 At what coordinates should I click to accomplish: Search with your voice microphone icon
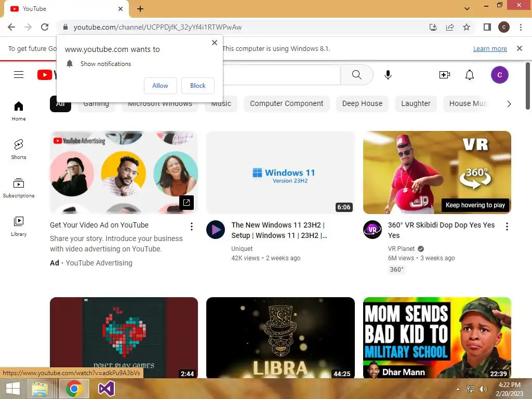(x=388, y=75)
